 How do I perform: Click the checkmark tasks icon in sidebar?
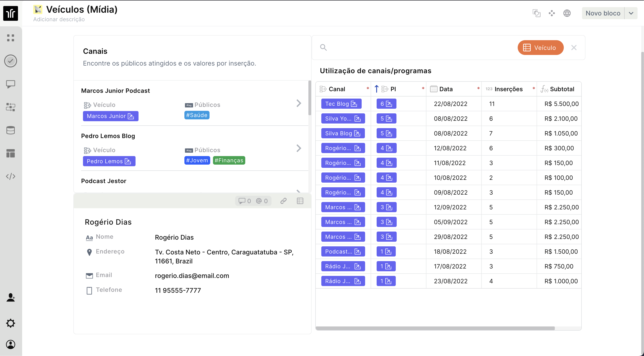(11, 61)
